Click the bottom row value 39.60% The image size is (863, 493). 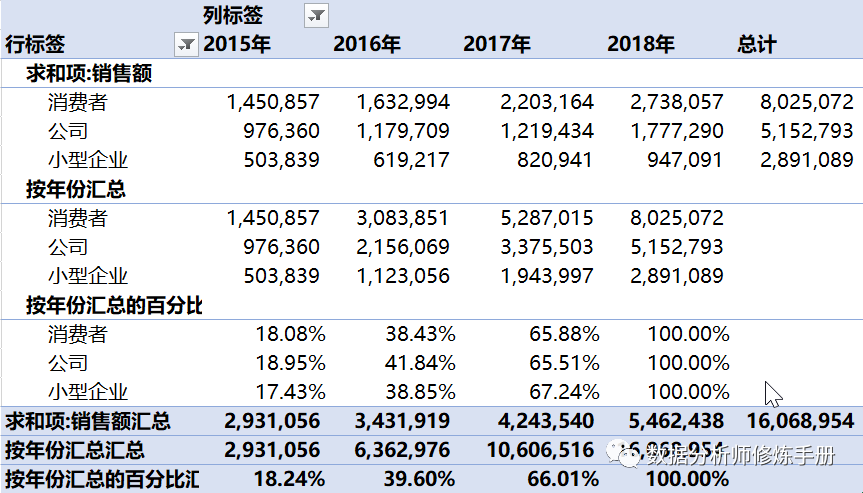(x=419, y=479)
